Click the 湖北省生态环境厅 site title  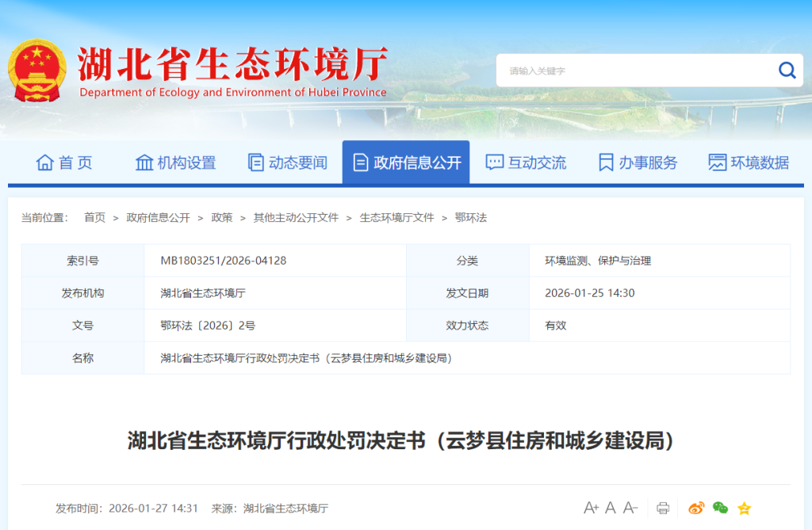(232, 64)
